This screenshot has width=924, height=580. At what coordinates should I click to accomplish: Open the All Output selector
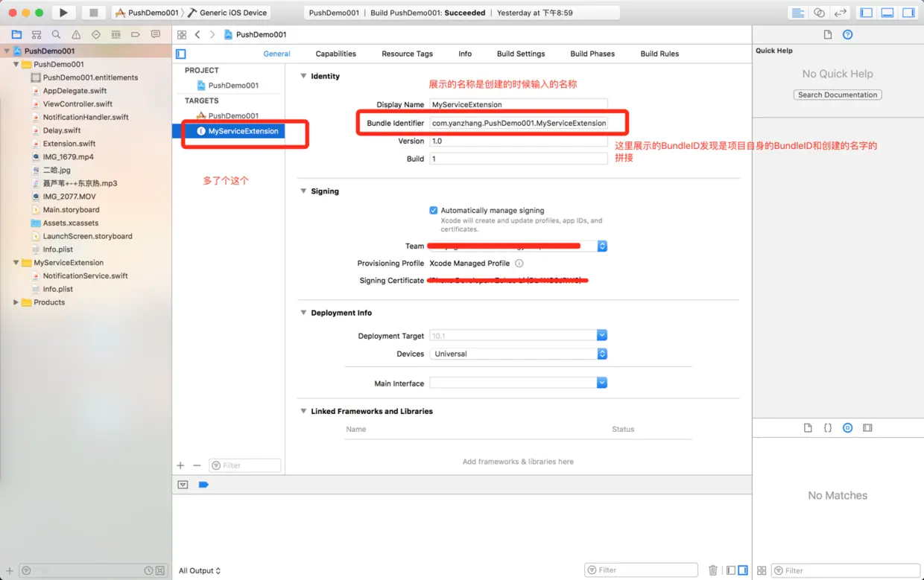click(x=200, y=571)
